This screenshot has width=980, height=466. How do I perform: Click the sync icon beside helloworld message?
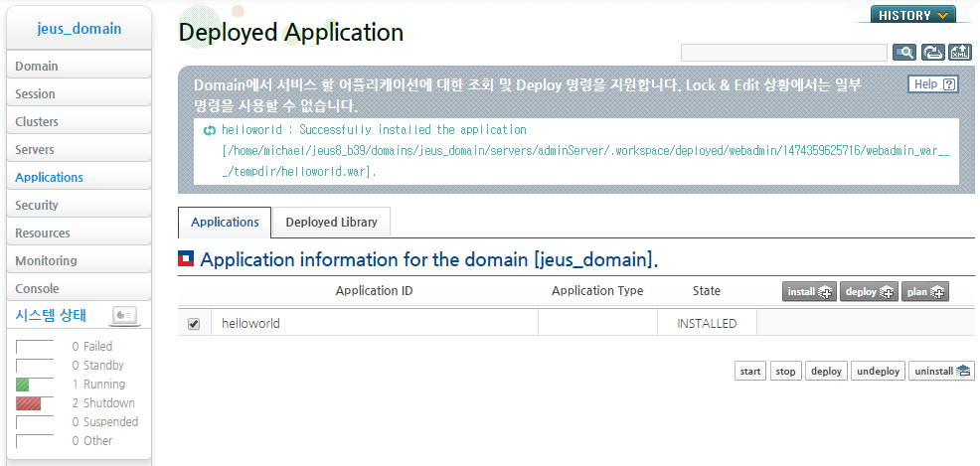(210, 130)
